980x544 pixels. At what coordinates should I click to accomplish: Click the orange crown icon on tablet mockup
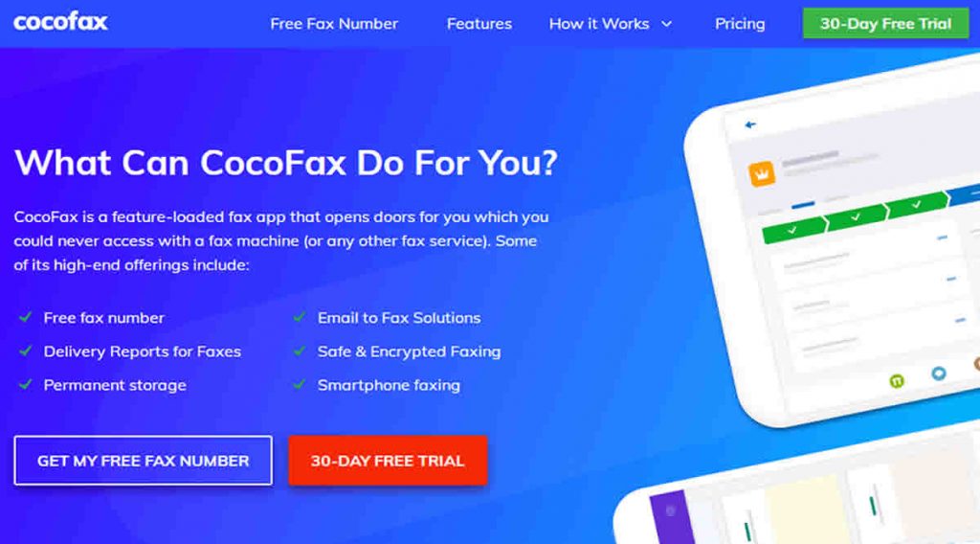pyautogui.click(x=762, y=174)
